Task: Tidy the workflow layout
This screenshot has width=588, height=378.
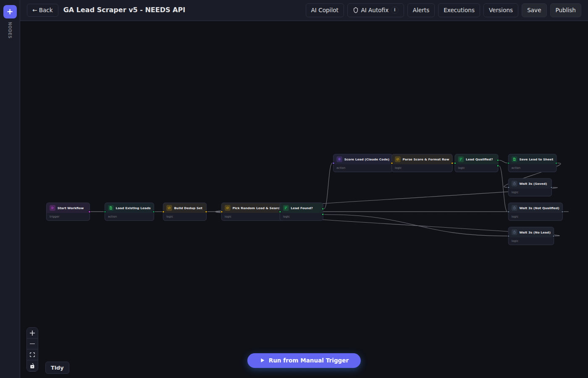Action: coord(57,367)
